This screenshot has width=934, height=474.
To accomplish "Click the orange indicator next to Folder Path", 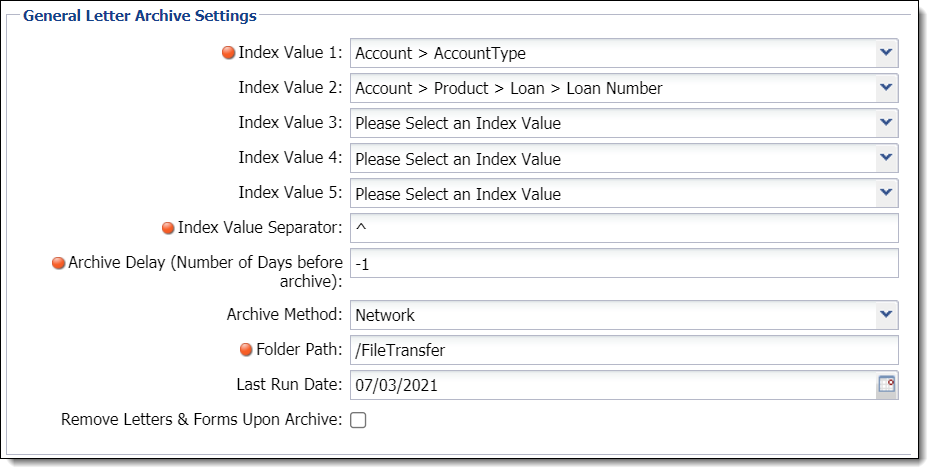I will tap(246, 350).
